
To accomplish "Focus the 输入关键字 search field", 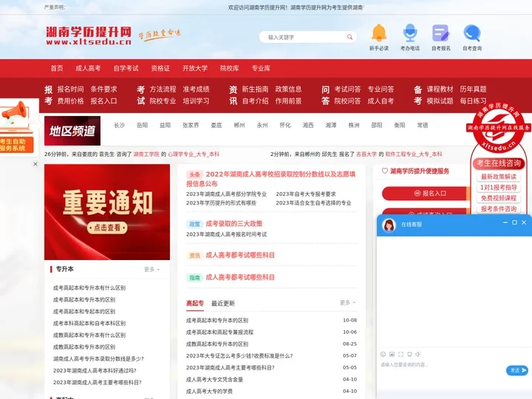I will [x=304, y=37].
